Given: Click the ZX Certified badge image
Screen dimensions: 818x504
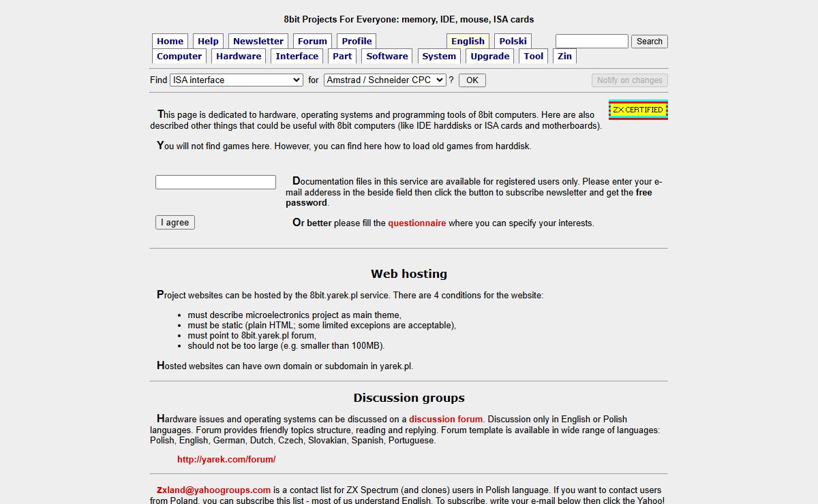Looking at the screenshot, I should coord(638,110).
